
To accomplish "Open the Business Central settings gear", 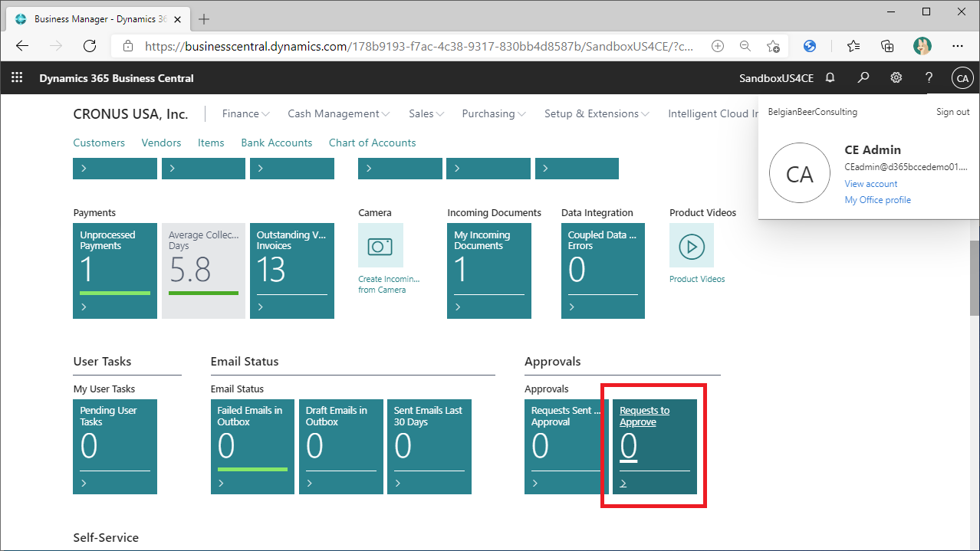I will point(896,77).
